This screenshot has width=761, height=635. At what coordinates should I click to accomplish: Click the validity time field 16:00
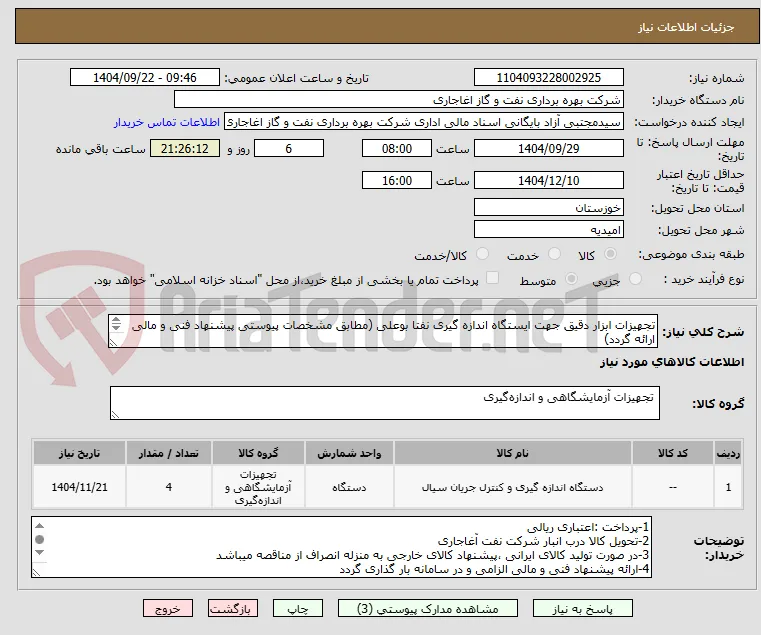pyautogui.click(x=397, y=181)
